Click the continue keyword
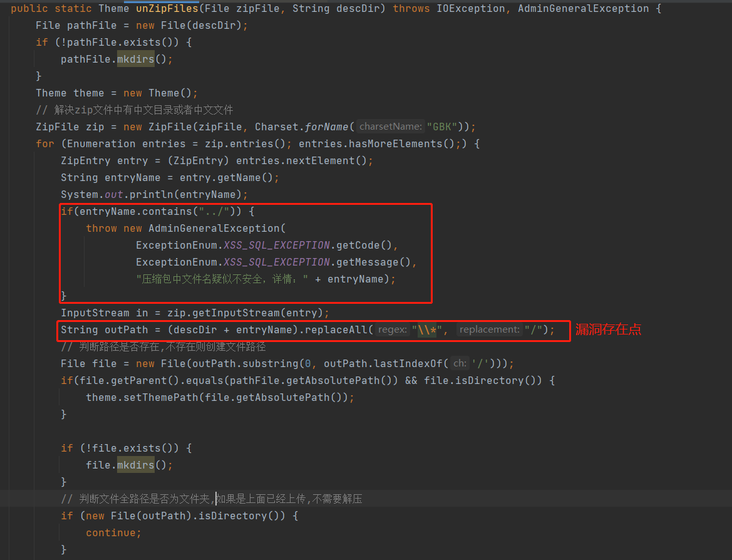Image resolution: width=732 pixels, height=560 pixels. (111, 533)
